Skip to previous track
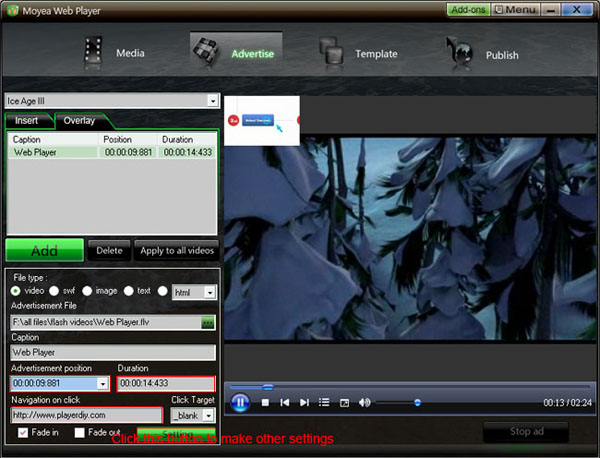 click(285, 403)
